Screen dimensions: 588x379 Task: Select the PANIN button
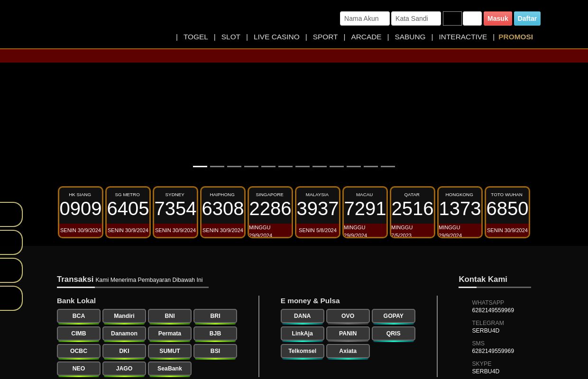[348, 334]
